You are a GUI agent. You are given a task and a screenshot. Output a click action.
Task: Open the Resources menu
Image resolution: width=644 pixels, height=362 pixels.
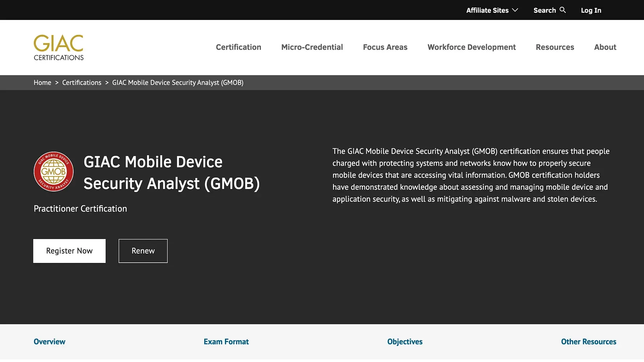click(x=555, y=47)
